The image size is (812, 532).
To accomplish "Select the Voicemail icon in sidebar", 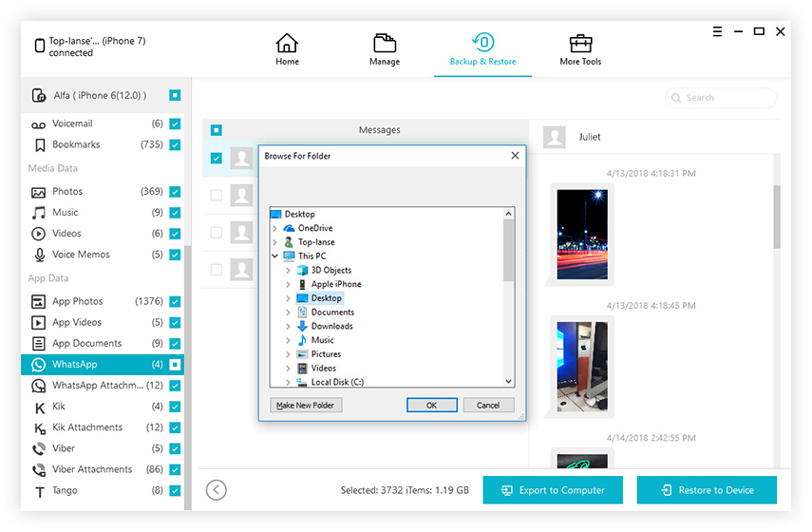I will coord(38,124).
